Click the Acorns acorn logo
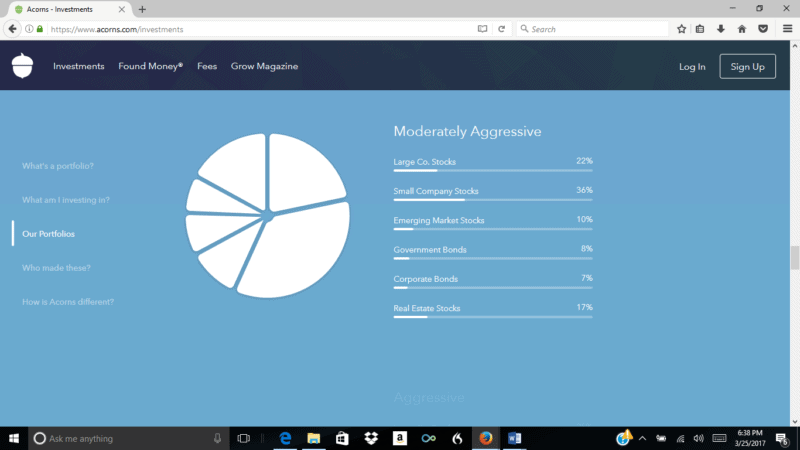This screenshot has height=450, width=800. (22, 66)
